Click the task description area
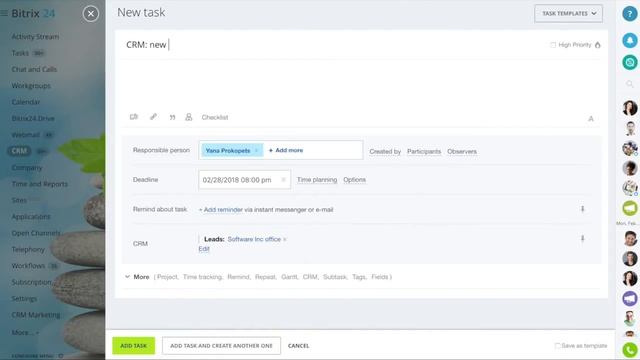This screenshot has width=640, height=360. (361, 84)
